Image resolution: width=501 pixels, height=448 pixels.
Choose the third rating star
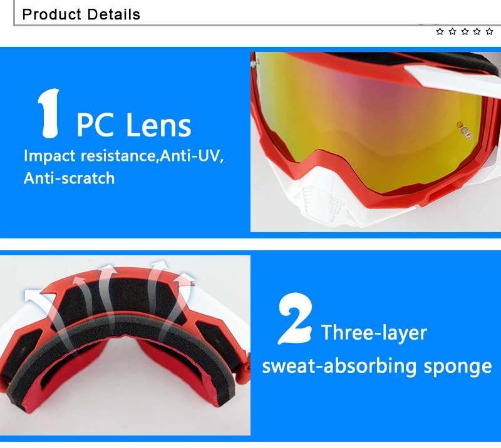click(x=465, y=31)
